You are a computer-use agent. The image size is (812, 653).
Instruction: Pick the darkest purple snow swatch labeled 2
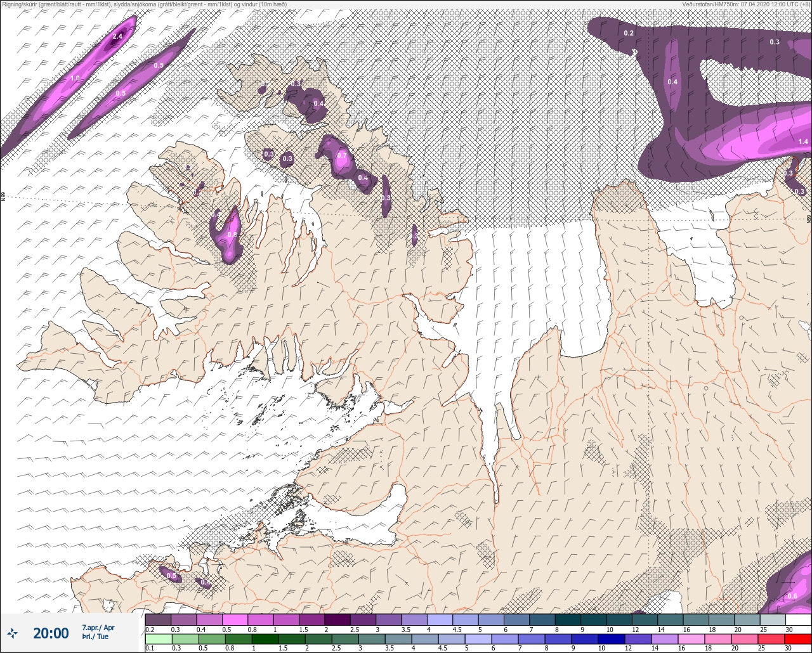point(337,619)
